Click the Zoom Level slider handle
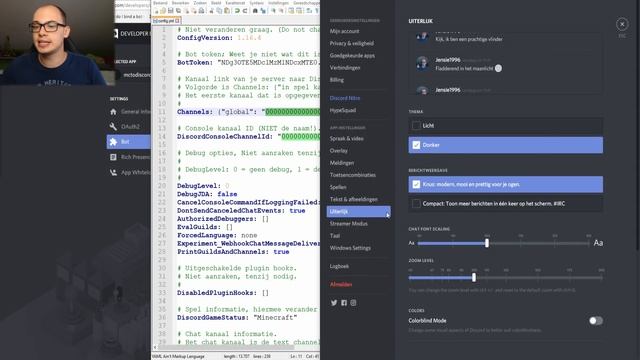This screenshot has height=360, width=640. (x=474, y=278)
